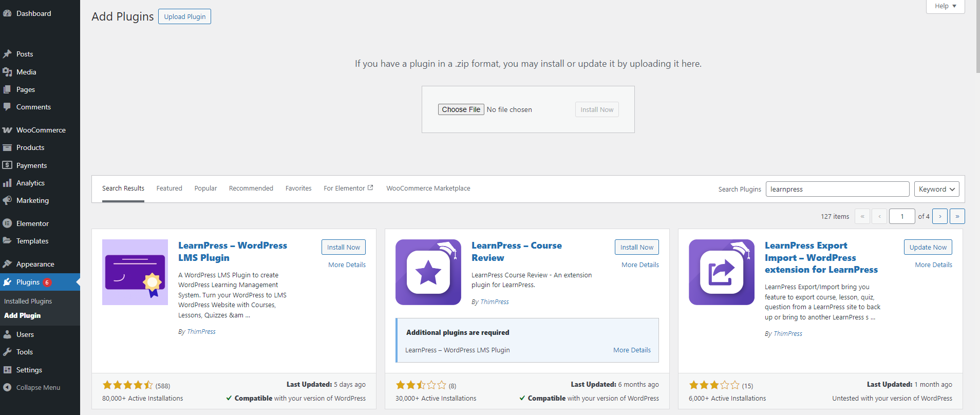Expand the Help dropdown panel
Screen dimensions: 980x415
pyautogui.click(x=945, y=6)
